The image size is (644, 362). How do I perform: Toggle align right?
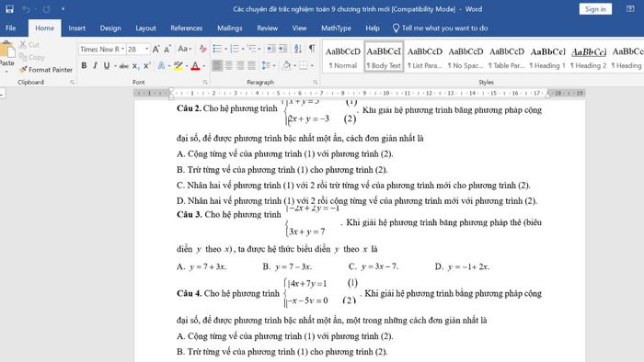[240, 65]
